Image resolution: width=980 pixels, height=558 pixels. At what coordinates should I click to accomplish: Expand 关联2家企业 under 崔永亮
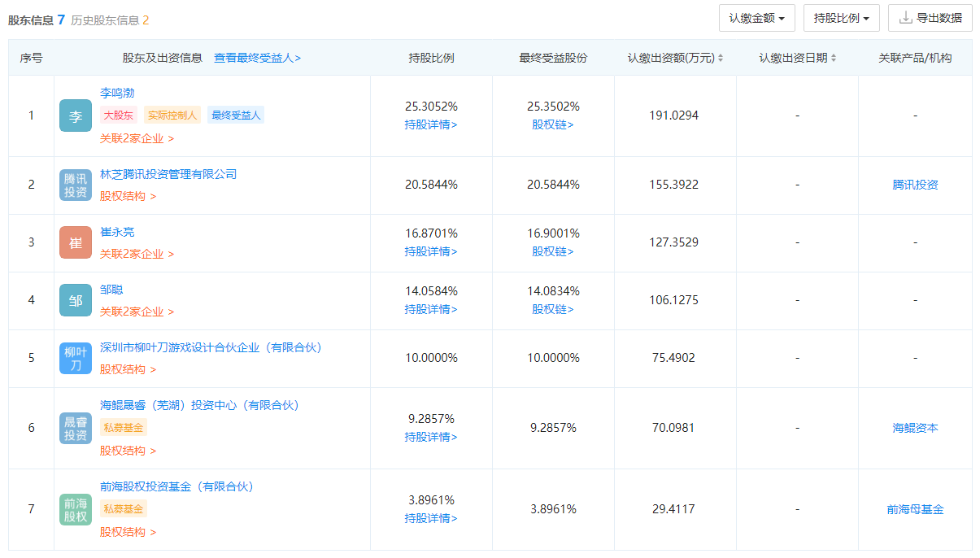pos(137,254)
